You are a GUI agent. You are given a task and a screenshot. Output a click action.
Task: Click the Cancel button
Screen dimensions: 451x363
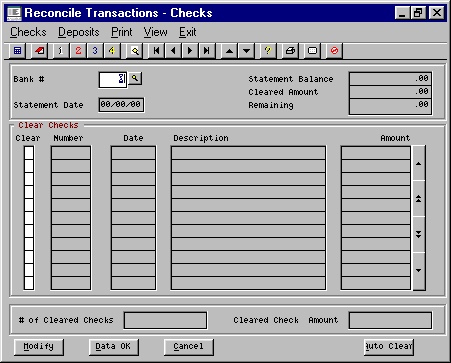188,347
